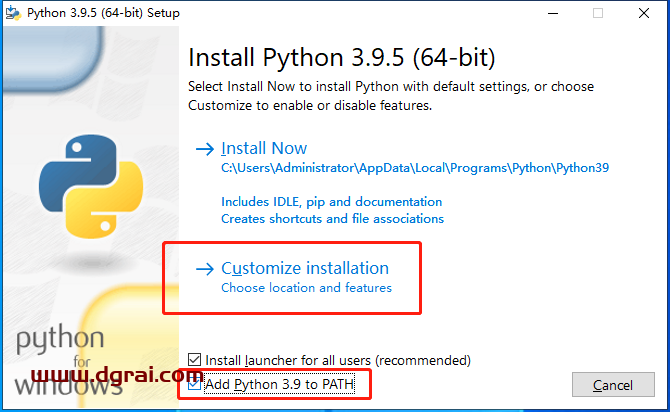670x412 pixels.
Task: Click the disabled maximize button in title bar
Action: (x=598, y=13)
